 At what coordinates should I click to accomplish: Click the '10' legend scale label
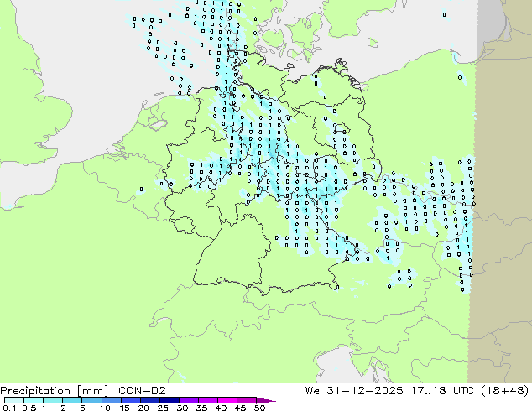[105, 408]
